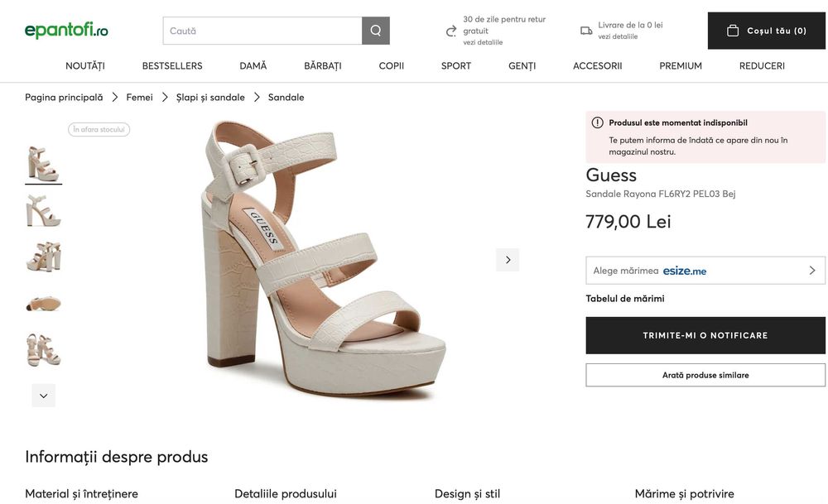Image resolution: width=828 pixels, height=504 pixels.
Task: Click the delivery truck icon
Action: click(x=586, y=31)
